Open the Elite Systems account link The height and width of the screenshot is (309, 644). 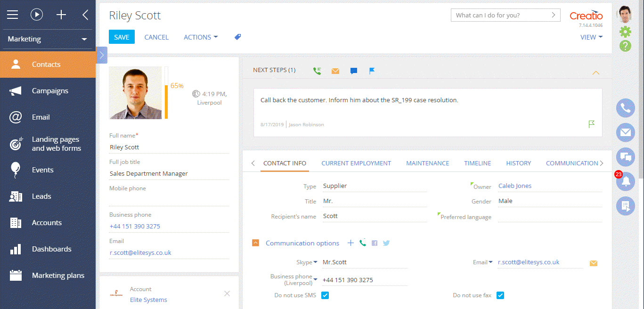point(148,299)
